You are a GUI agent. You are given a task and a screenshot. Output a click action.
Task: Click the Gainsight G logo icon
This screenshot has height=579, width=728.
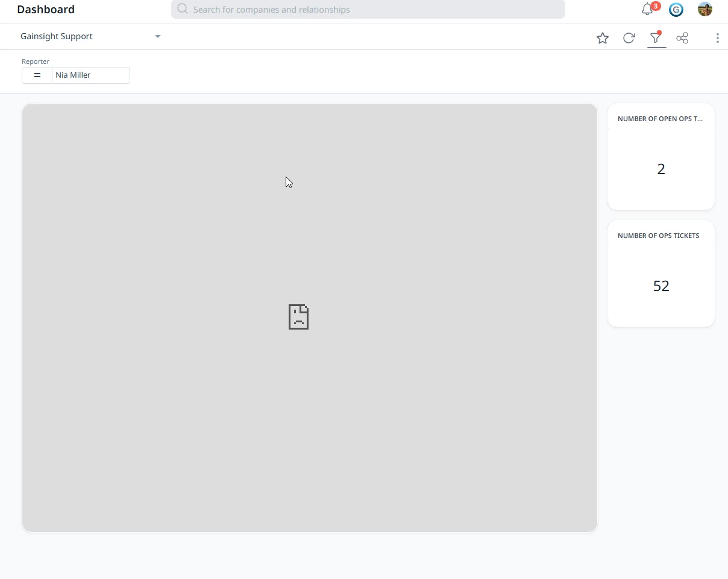[676, 10]
